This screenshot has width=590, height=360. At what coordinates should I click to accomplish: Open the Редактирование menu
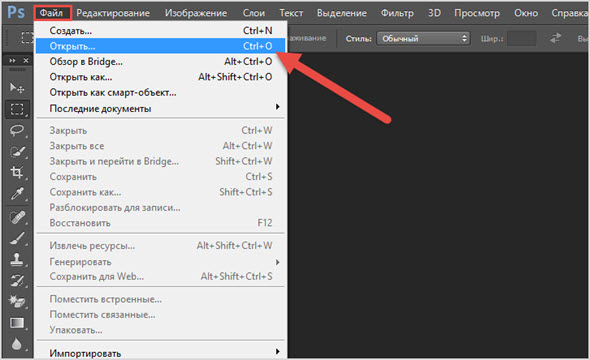113,13
